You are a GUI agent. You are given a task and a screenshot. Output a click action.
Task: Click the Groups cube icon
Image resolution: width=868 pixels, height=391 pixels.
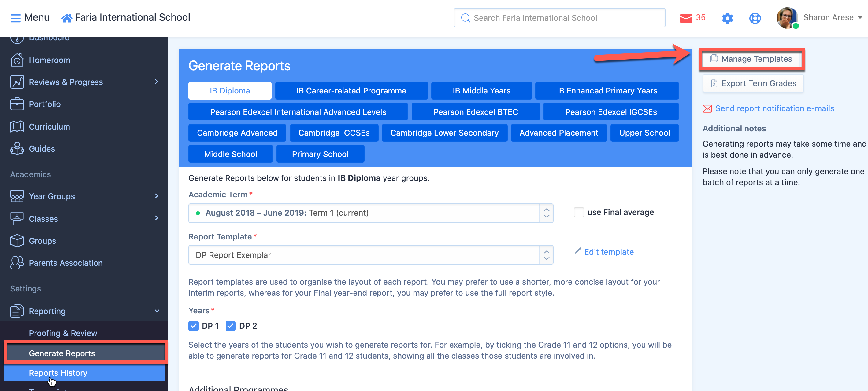tap(17, 241)
